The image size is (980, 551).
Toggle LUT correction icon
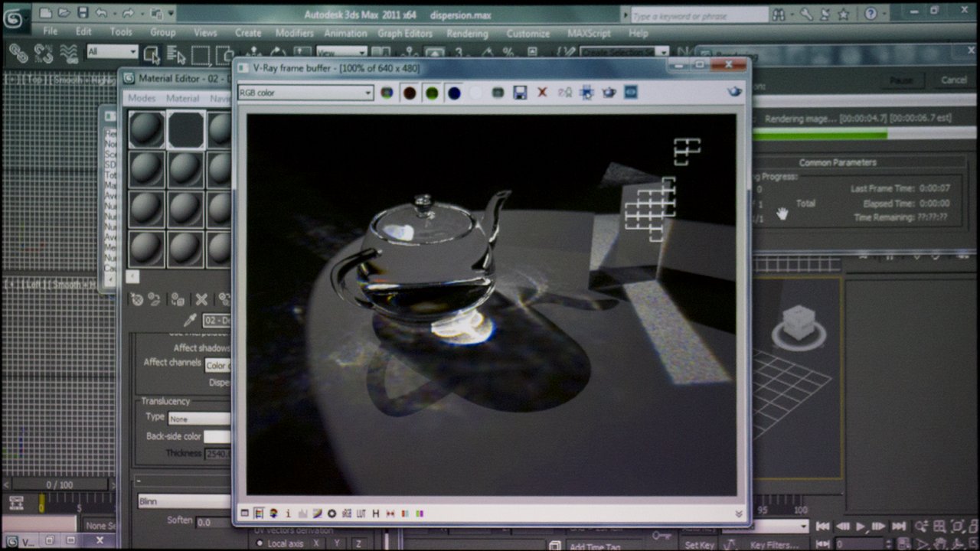tap(361, 514)
